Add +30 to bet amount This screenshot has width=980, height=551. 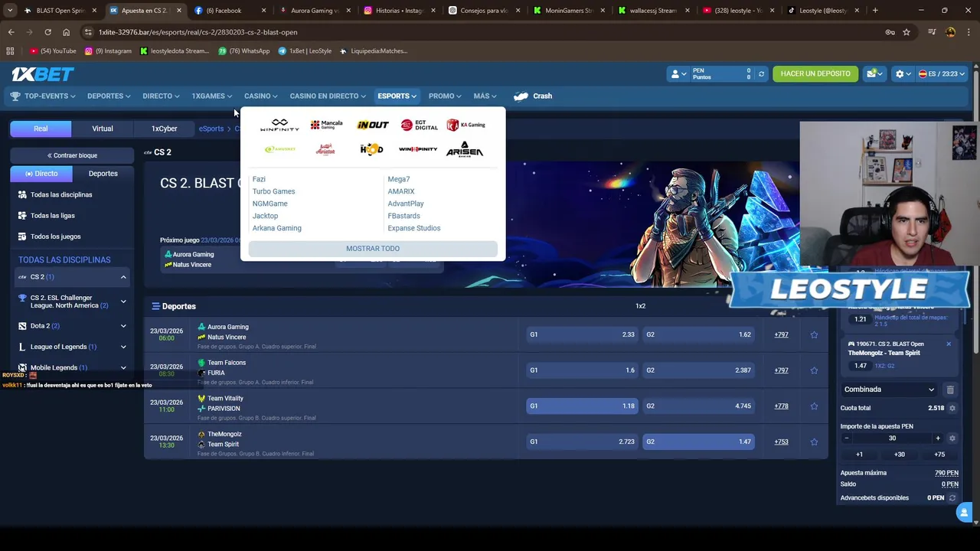pos(899,455)
